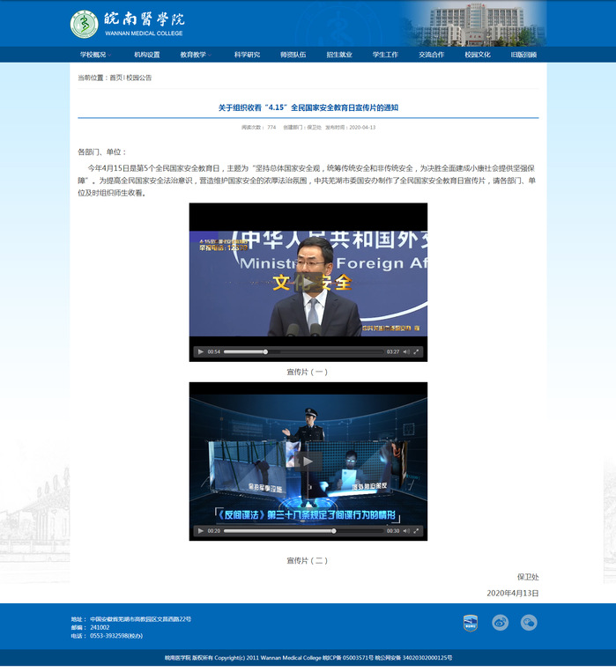Expand the 学校概况 navigation menu

(93, 55)
